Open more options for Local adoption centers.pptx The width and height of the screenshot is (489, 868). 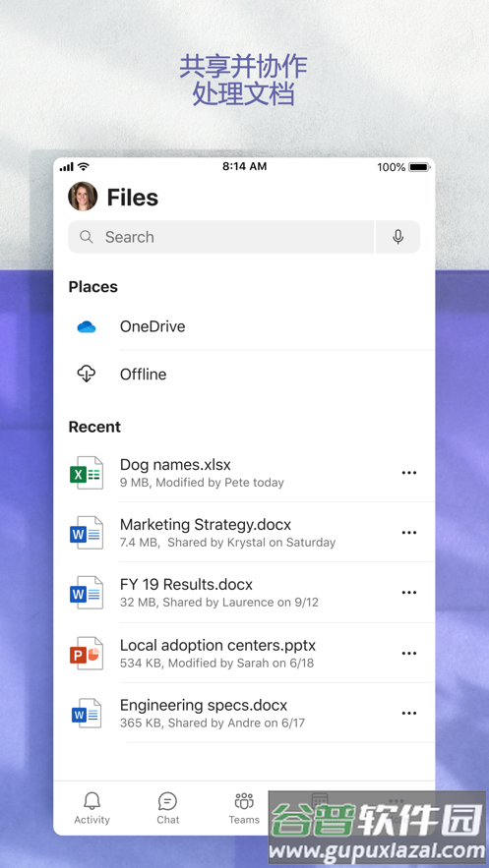pyautogui.click(x=408, y=654)
